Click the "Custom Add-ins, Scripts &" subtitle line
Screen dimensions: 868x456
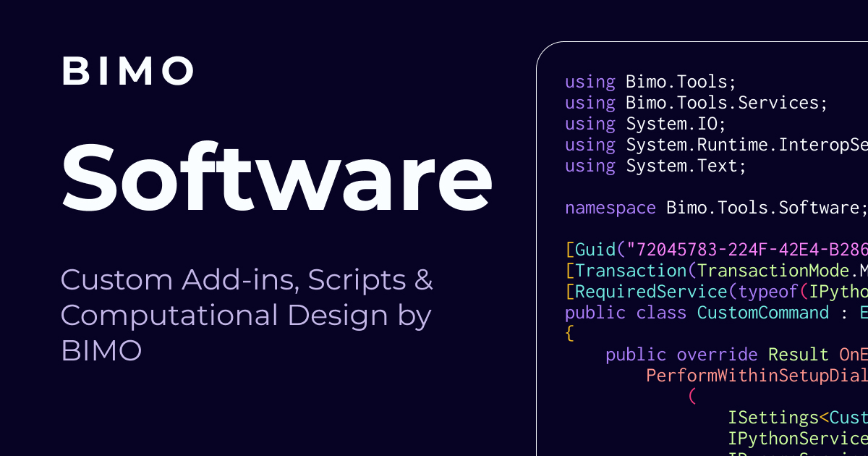pyautogui.click(x=247, y=280)
